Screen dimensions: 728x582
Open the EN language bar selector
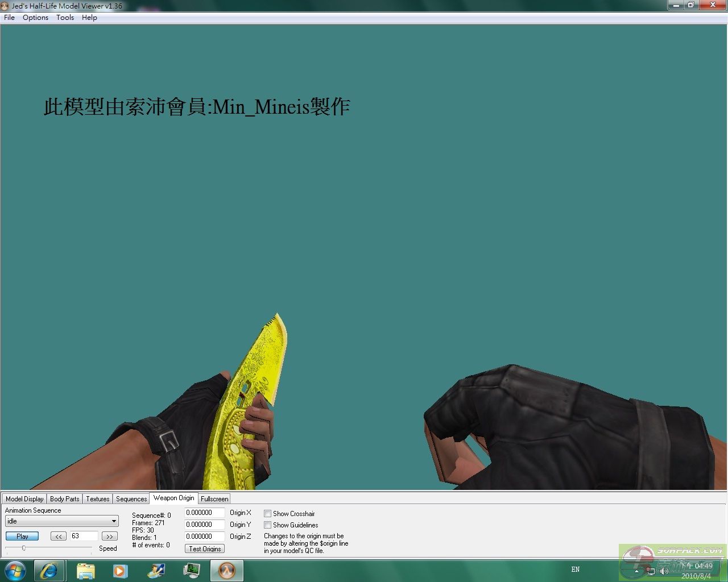pos(575,569)
